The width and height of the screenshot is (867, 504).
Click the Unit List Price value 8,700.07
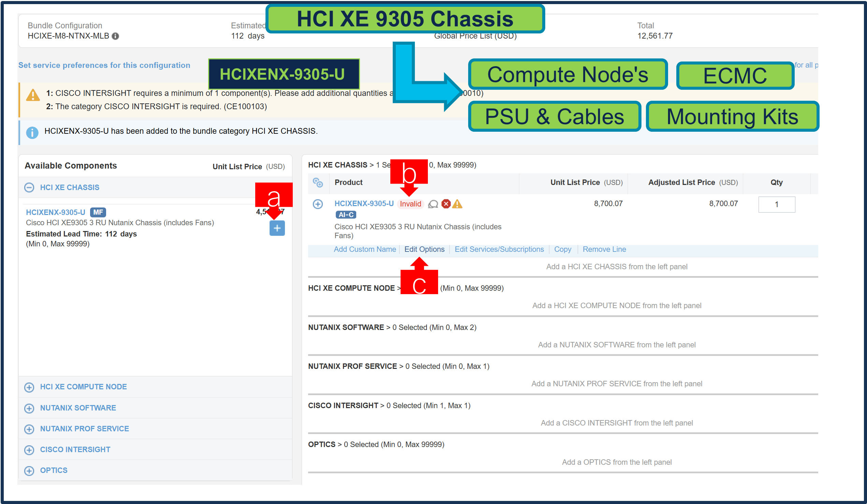(x=608, y=203)
